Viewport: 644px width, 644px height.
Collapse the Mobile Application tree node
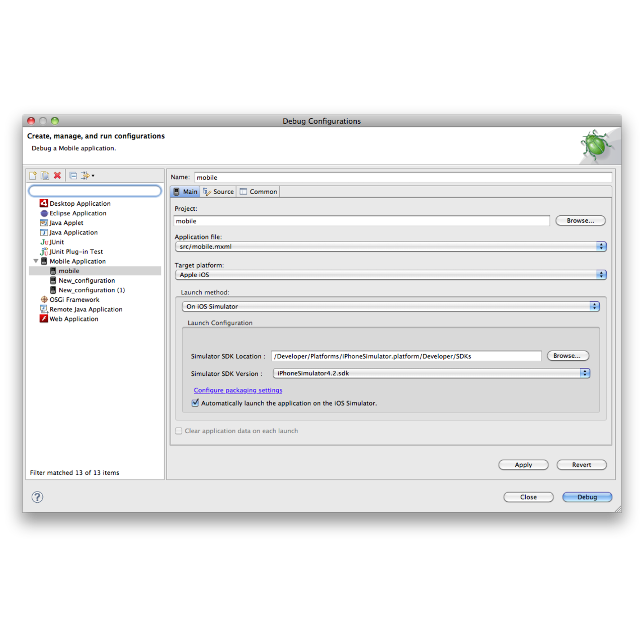pyautogui.click(x=36, y=261)
